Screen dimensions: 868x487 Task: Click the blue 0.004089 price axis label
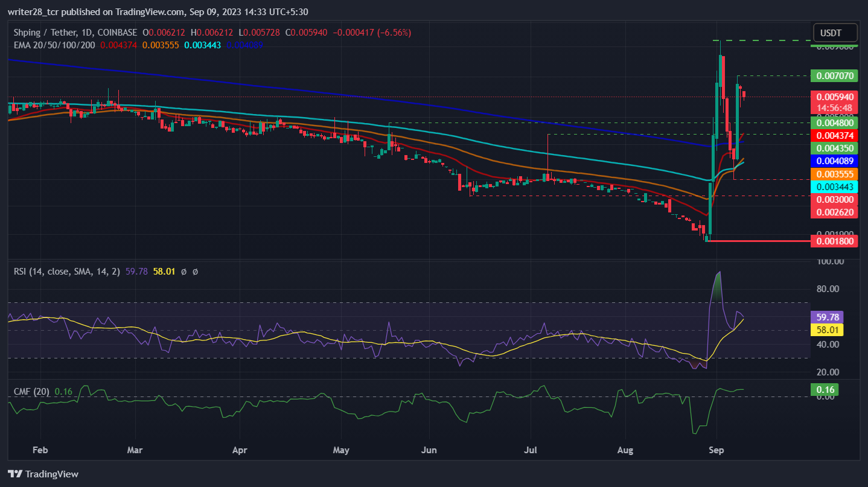tap(834, 161)
